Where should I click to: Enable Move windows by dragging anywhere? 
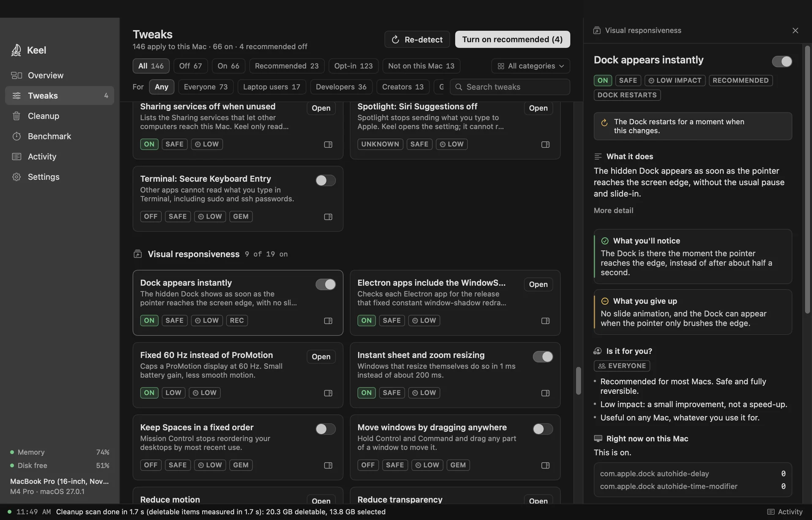543,429
